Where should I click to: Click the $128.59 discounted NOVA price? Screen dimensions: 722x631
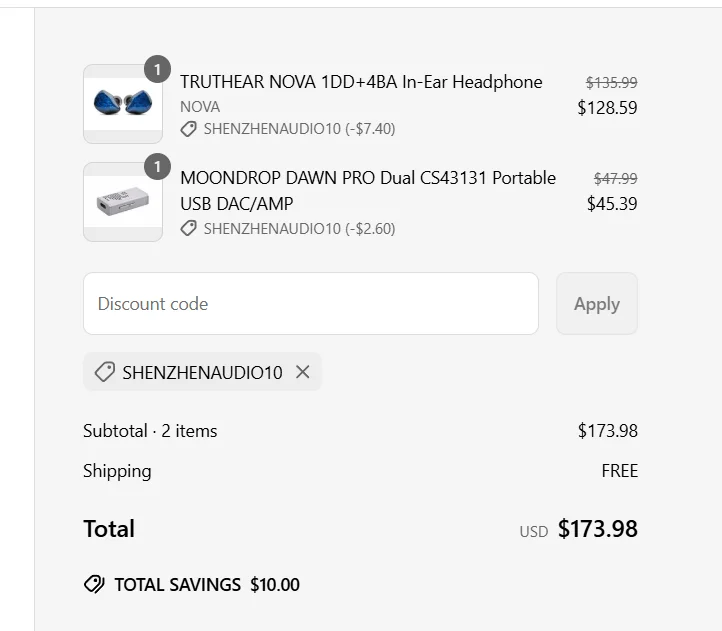coord(607,108)
